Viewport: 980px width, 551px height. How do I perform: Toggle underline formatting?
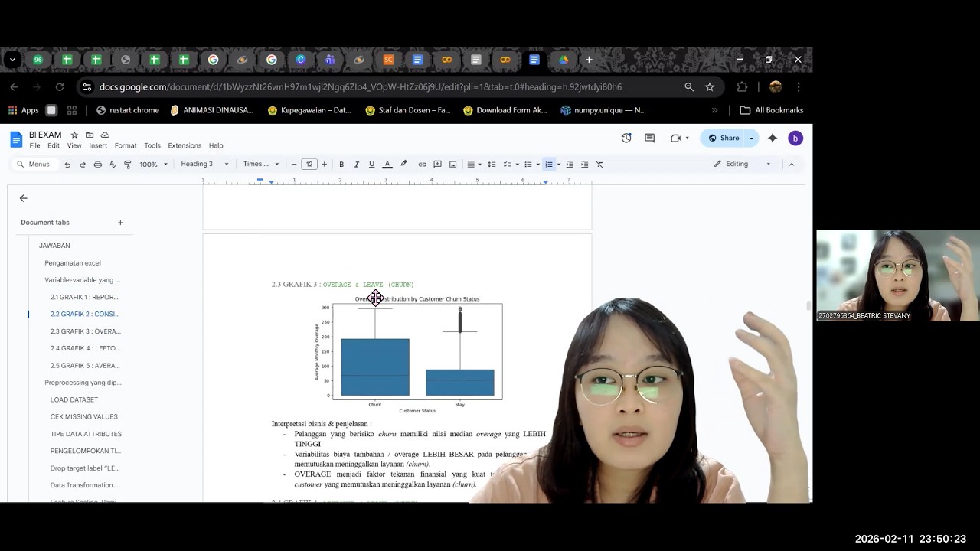(371, 165)
